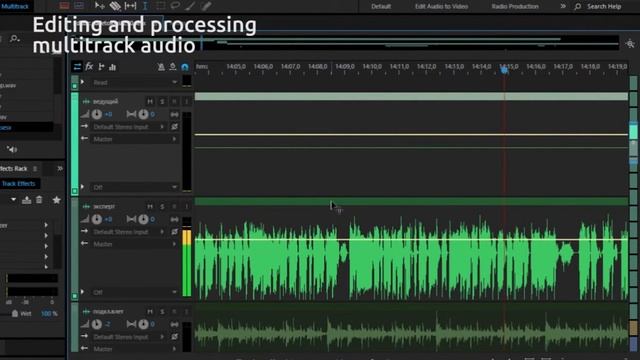Viewport: 640px width, 360px height.
Task: Open эксперт track Default Stereo Input dropdown
Action: (x=128, y=232)
